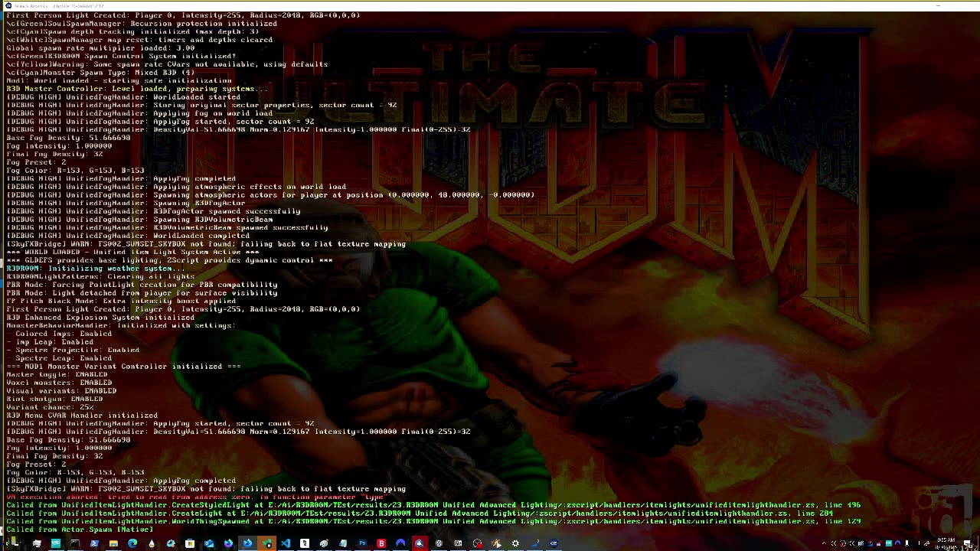
Task: Click the 'Master toggle: ENABLED' line
Action: [57, 375]
